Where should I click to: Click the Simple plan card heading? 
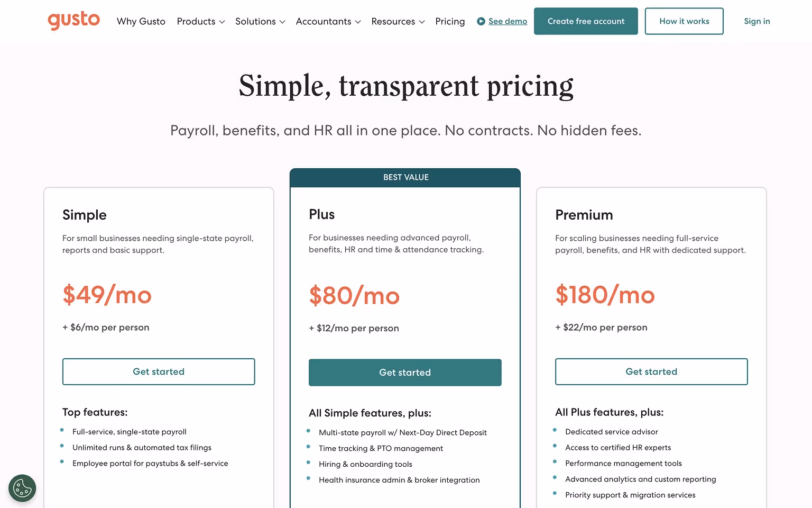point(85,215)
